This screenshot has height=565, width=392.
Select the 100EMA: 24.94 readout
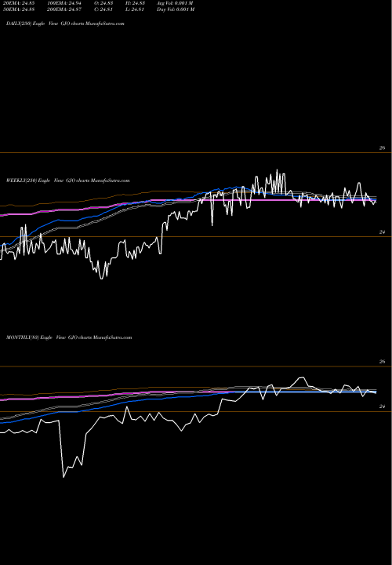[x=64, y=3]
